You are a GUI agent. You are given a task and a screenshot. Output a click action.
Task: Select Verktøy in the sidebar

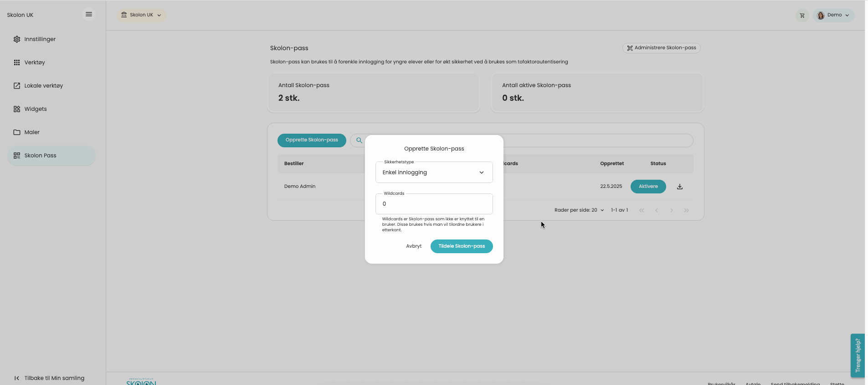[35, 62]
